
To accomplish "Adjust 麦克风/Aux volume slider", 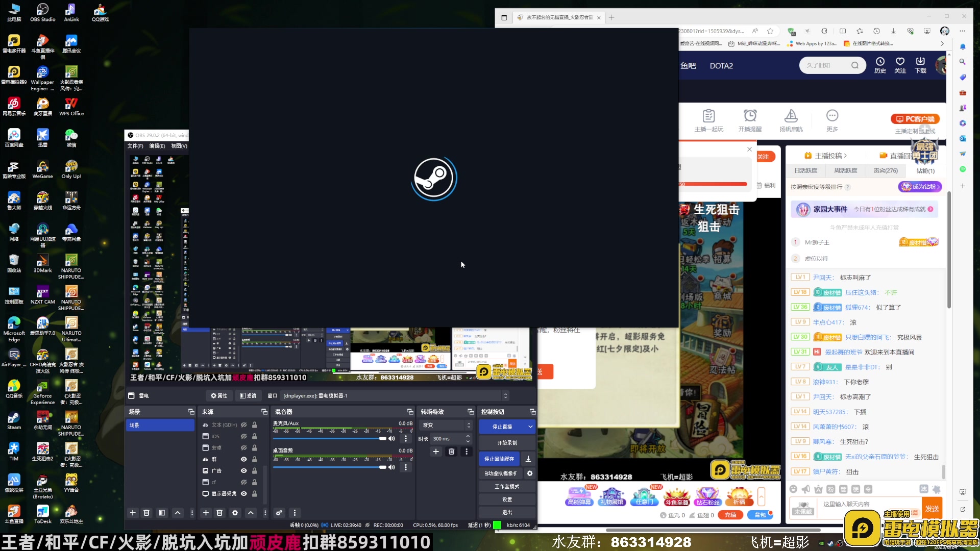I will pyautogui.click(x=329, y=439).
